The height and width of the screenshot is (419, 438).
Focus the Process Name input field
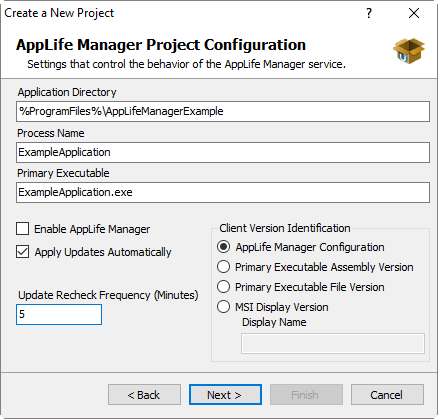click(223, 152)
